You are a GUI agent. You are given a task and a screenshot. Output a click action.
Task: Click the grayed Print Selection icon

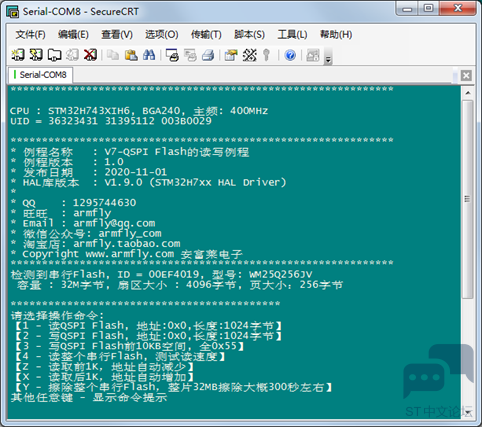click(x=190, y=55)
